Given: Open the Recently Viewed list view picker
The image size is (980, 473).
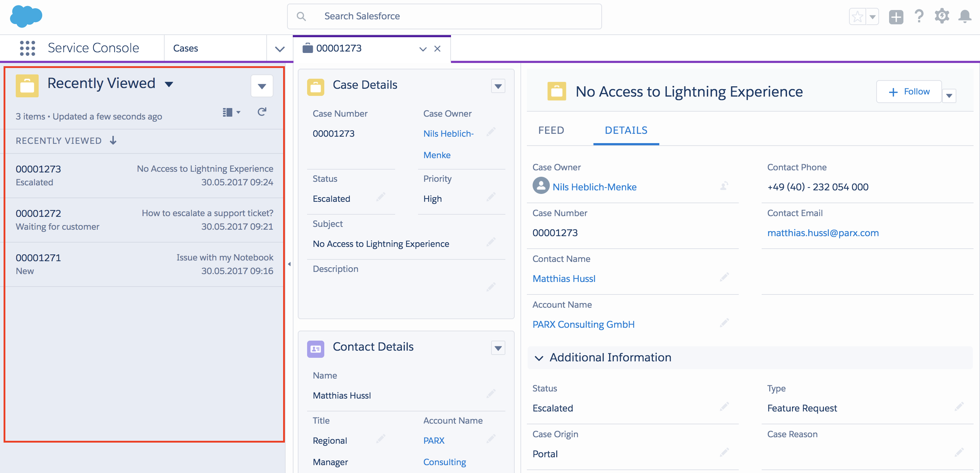Looking at the screenshot, I should click(169, 84).
